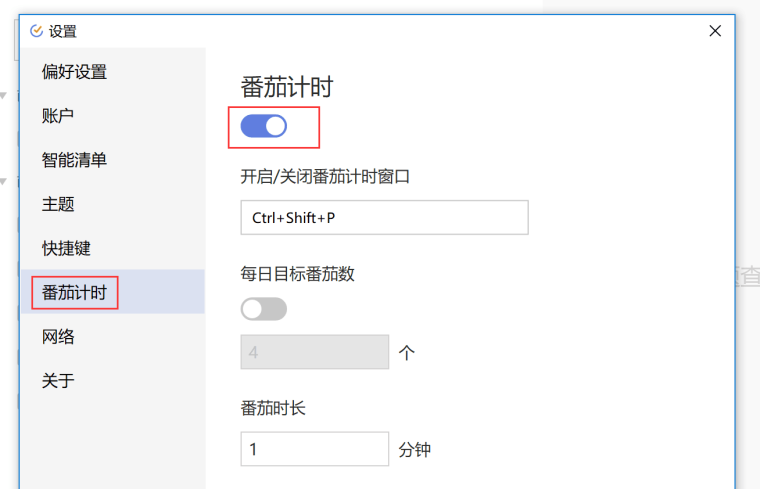This screenshot has height=489, width=760.
Task: Show the 关于 about page
Action: pyautogui.click(x=58, y=381)
